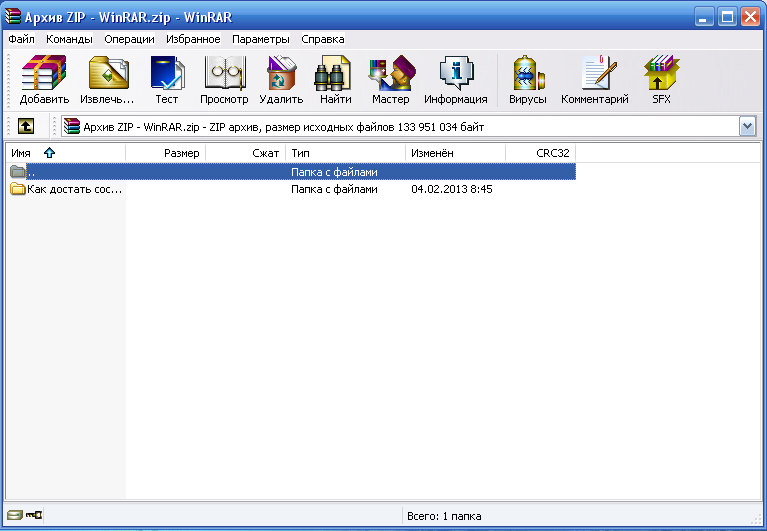
Task: Sort by the CRC32 column header
Action: [x=541, y=153]
